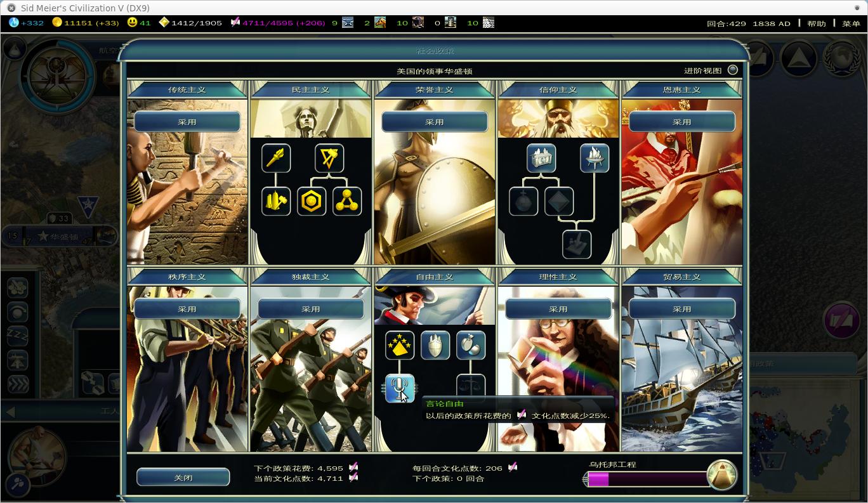Click the horses resource icon
The image size is (868, 503).
(x=380, y=23)
